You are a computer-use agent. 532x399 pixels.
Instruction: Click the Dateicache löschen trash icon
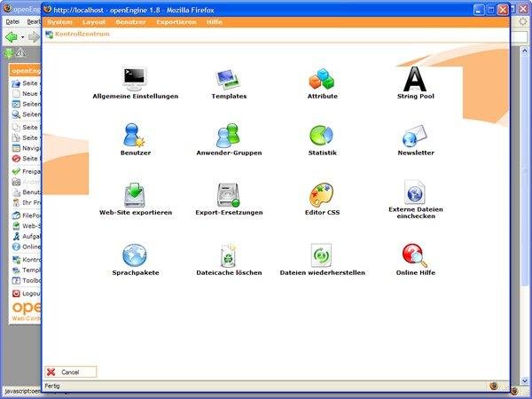[x=229, y=255]
